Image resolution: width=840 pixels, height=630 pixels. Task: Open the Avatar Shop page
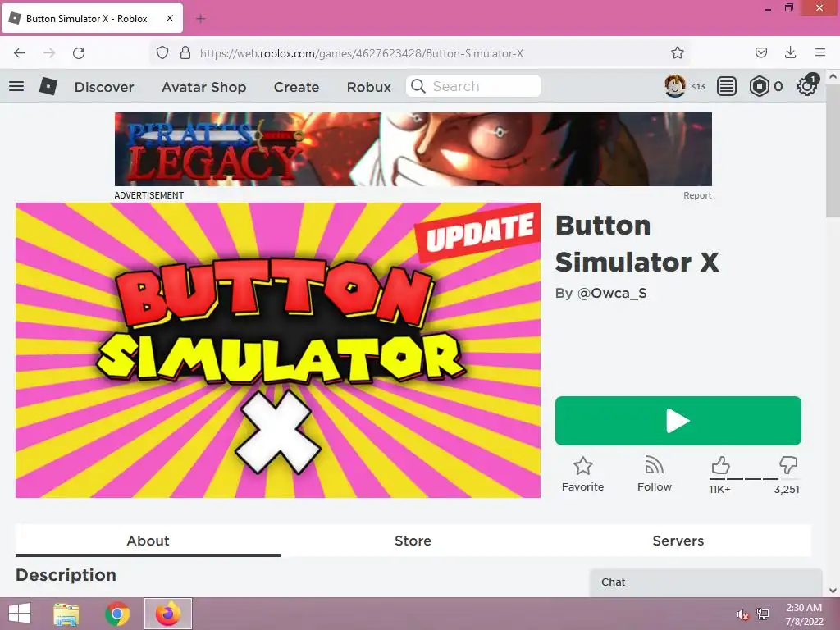204,87
